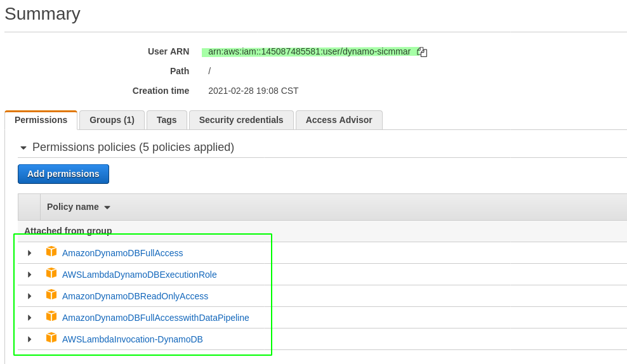
Task: Open the Groups (1) tab
Action: (112, 120)
